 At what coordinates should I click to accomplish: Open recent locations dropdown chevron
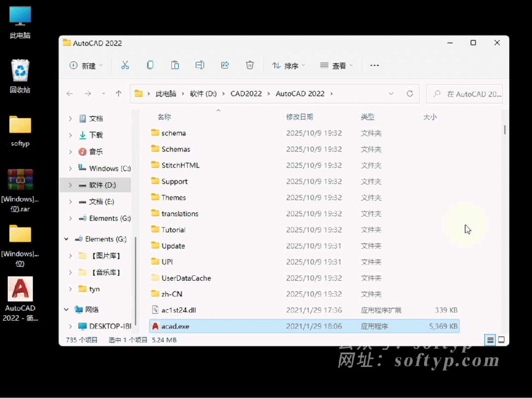click(103, 94)
